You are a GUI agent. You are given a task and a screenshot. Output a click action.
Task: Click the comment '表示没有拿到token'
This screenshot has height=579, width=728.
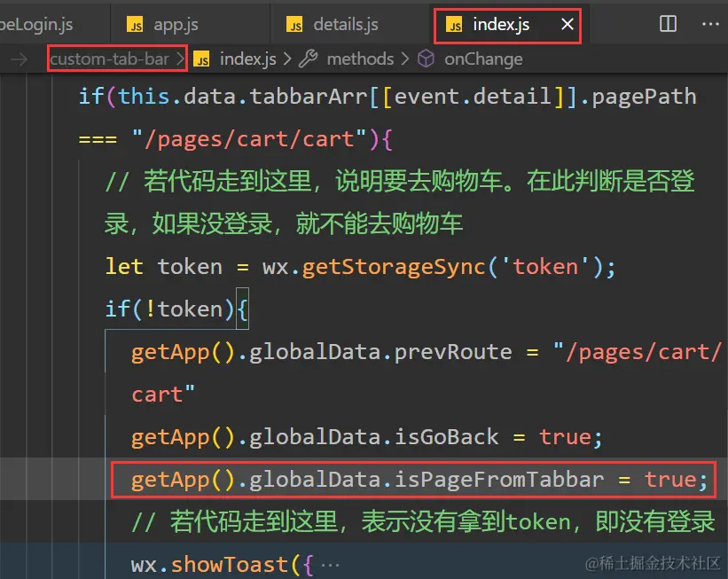point(466,522)
